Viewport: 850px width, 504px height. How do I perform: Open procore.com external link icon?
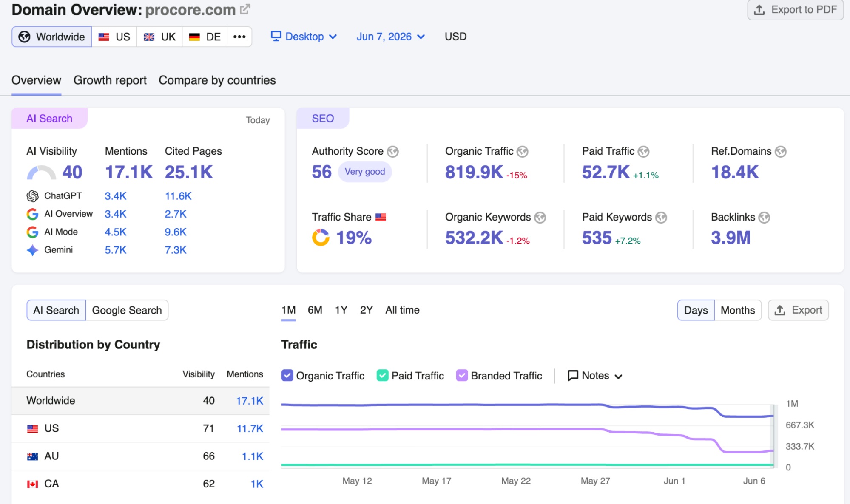point(245,9)
